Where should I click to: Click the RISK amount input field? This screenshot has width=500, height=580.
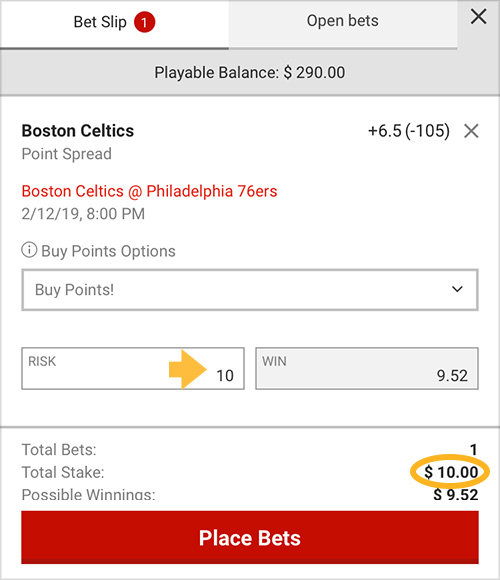point(133,368)
